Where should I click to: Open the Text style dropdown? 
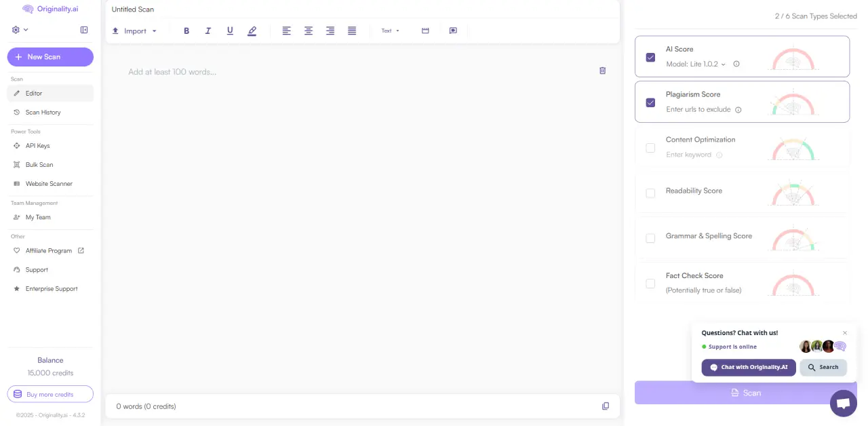point(391,31)
